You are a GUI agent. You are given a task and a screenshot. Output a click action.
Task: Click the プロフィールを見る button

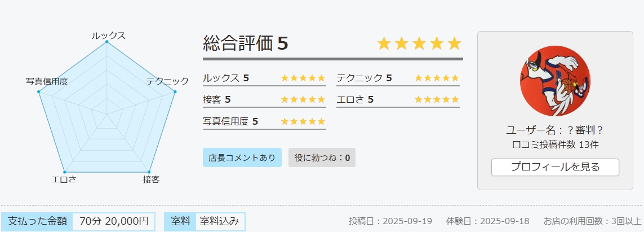click(x=555, y=167)
